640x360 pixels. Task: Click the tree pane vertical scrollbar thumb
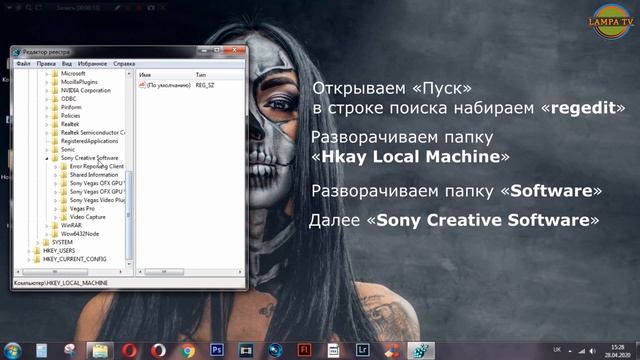click(x=129, y=215)
